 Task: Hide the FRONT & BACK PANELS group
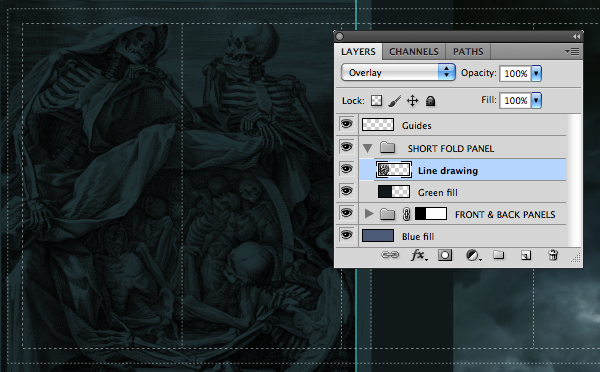point(346,213)
